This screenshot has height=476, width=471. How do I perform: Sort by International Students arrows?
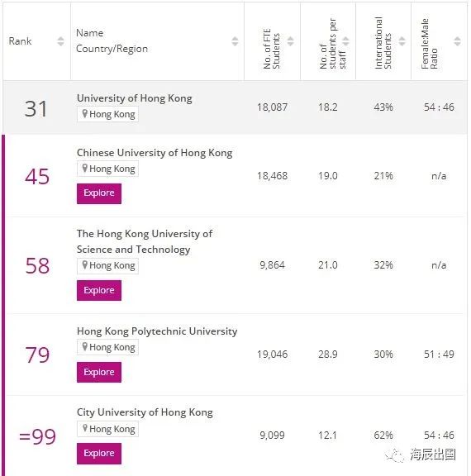pyautogui.click(x=402, y=41)
